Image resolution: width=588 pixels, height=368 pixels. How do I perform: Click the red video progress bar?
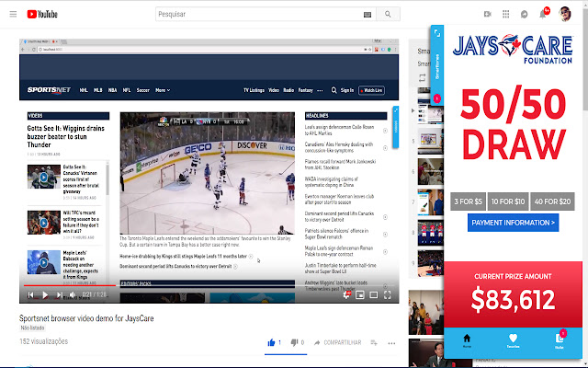pos(70,286)
